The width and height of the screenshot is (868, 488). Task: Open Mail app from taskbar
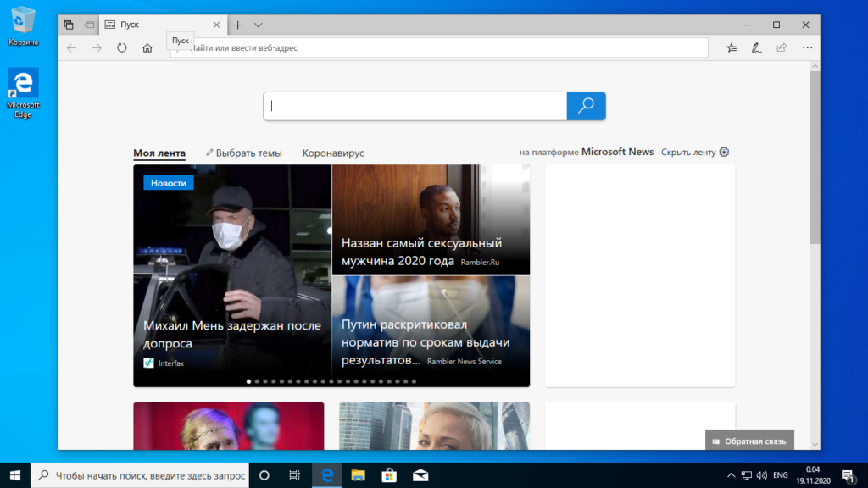(420, 475)
